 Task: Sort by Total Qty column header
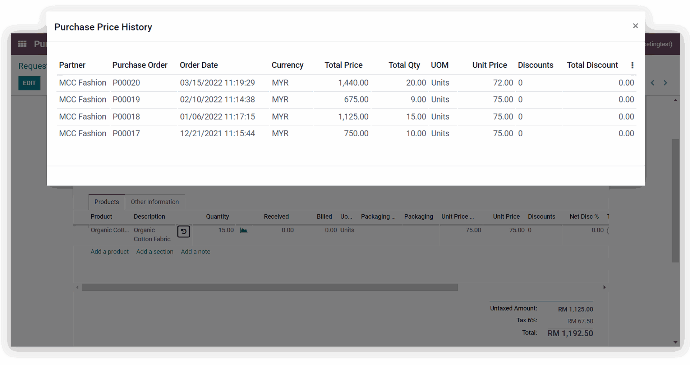[404, 65]
